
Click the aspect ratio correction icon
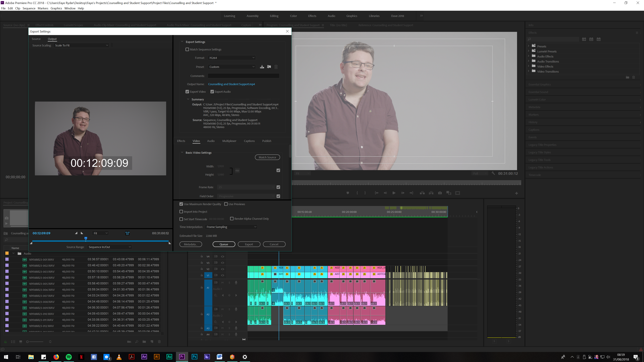pos(127,233)
